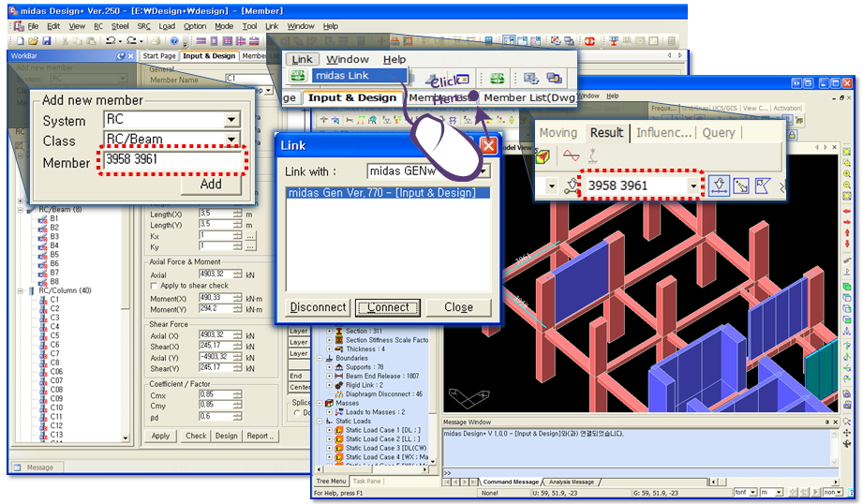Click the green midas Link icon in the Link menu

[x=298, y=75]
